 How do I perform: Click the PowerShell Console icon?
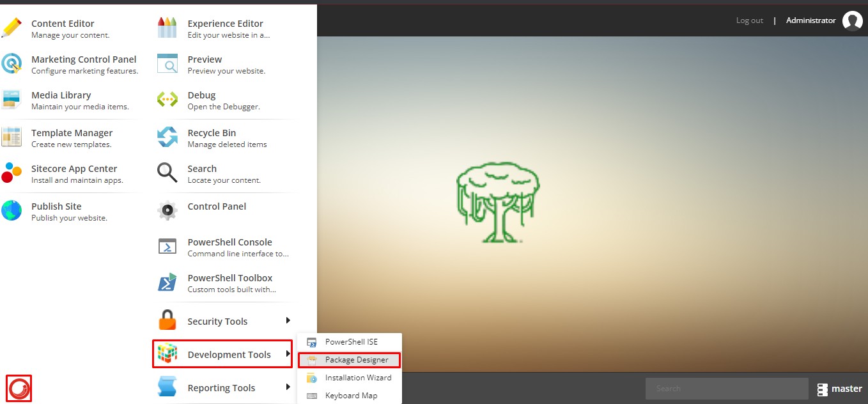coord(167,247)
